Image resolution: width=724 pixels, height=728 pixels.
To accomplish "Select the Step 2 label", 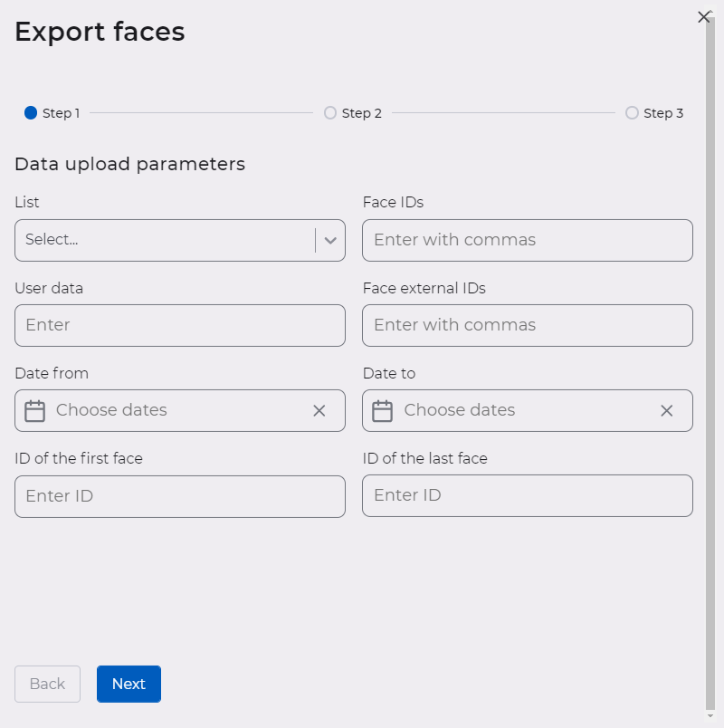I will pos(361,112).
